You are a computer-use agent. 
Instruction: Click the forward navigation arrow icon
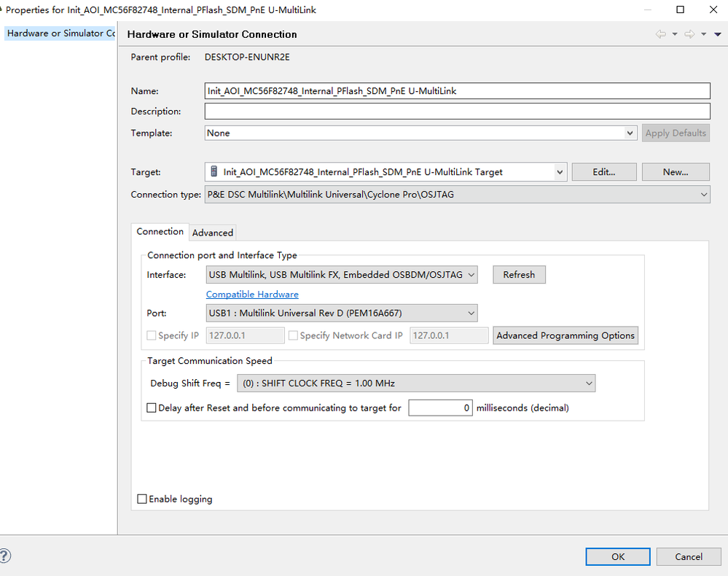689,34
